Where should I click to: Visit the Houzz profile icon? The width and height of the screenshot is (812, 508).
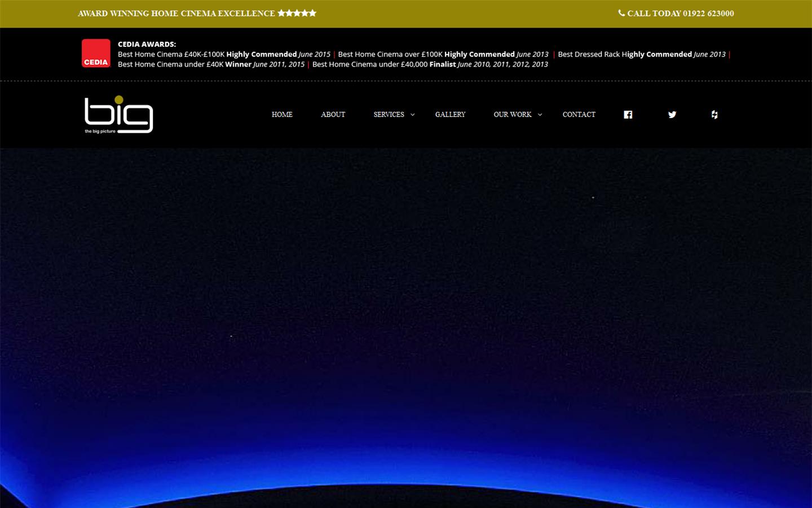coord(714,115)
